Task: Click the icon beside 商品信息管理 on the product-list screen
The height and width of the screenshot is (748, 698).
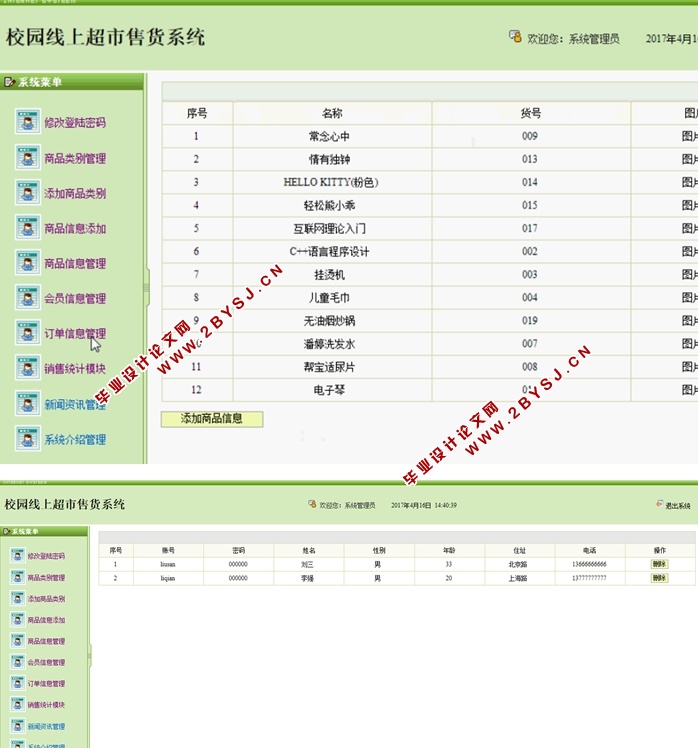Action: pyautogui.click(x=28, y=262)
